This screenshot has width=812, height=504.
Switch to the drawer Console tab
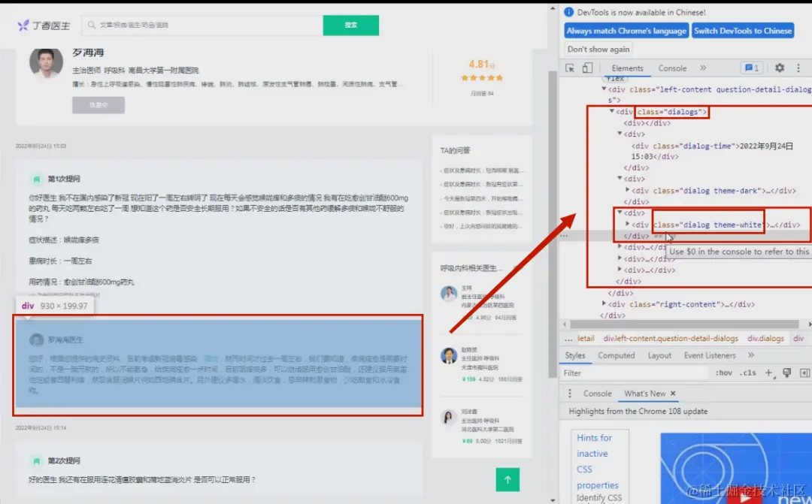(x=597, y=394)
